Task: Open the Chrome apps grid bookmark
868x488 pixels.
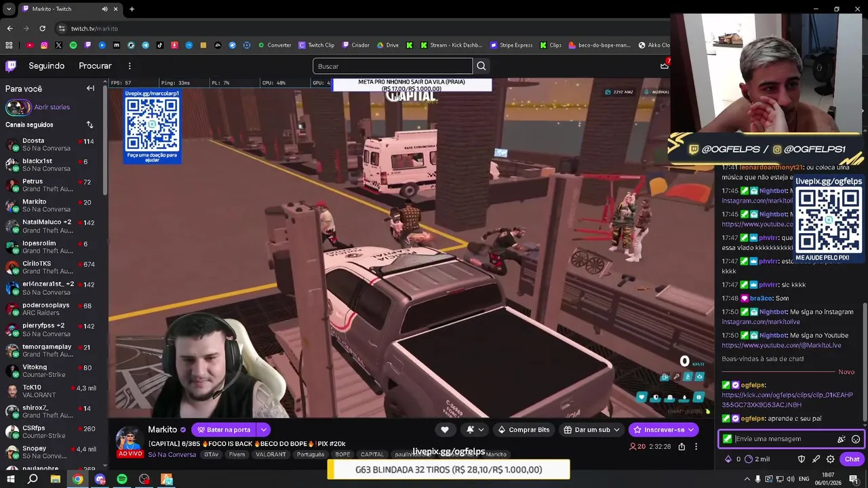Action: [9, 45]
